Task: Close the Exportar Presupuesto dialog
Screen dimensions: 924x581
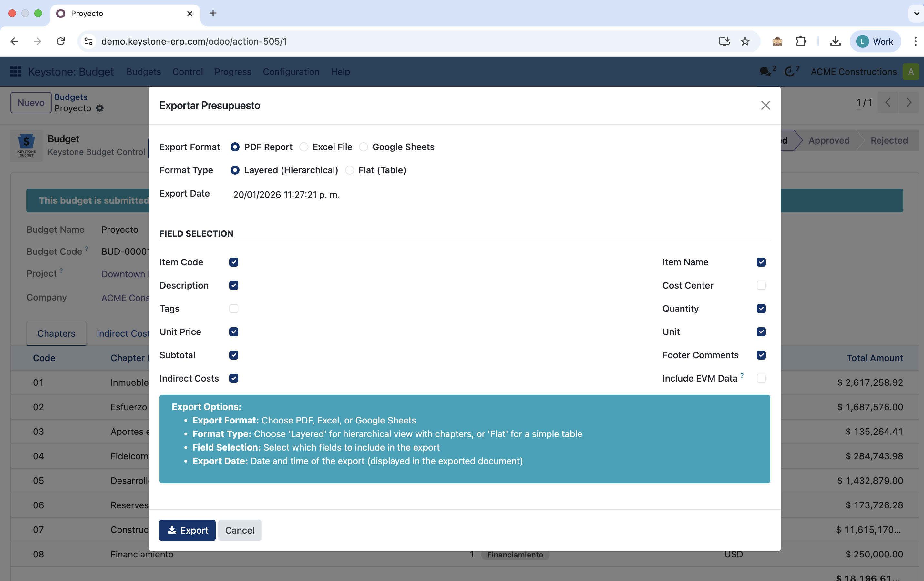Action: [765, 105]
